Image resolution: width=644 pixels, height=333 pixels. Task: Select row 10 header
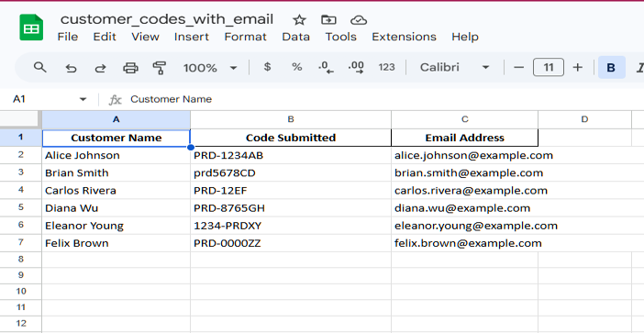coord(20,292)
